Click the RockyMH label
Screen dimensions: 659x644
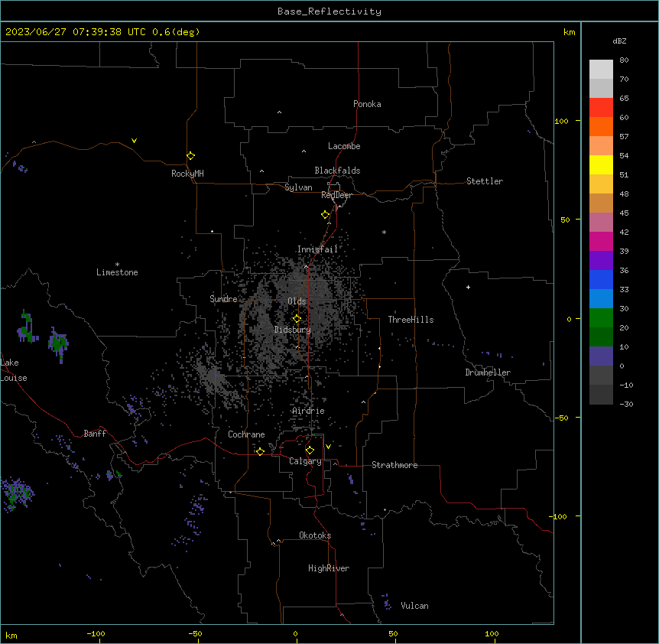(187, 174)
